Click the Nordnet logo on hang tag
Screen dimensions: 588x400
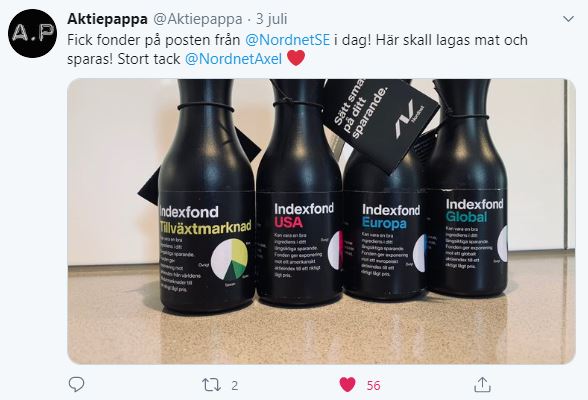(406, 118)
